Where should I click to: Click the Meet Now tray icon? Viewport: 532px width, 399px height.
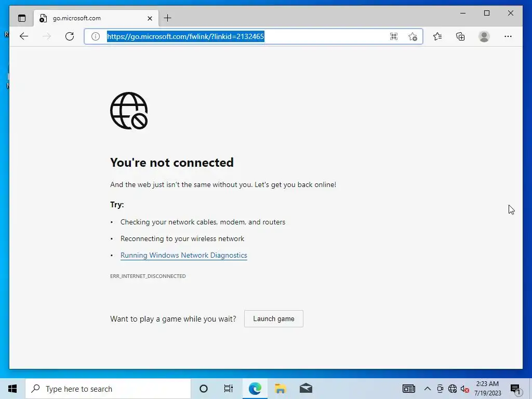[440, 389]
